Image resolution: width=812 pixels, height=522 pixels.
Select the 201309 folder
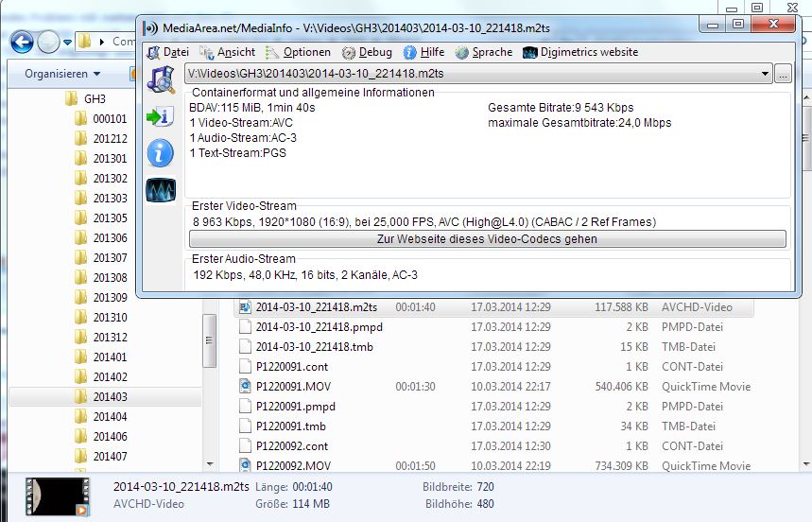click(101, 297)
